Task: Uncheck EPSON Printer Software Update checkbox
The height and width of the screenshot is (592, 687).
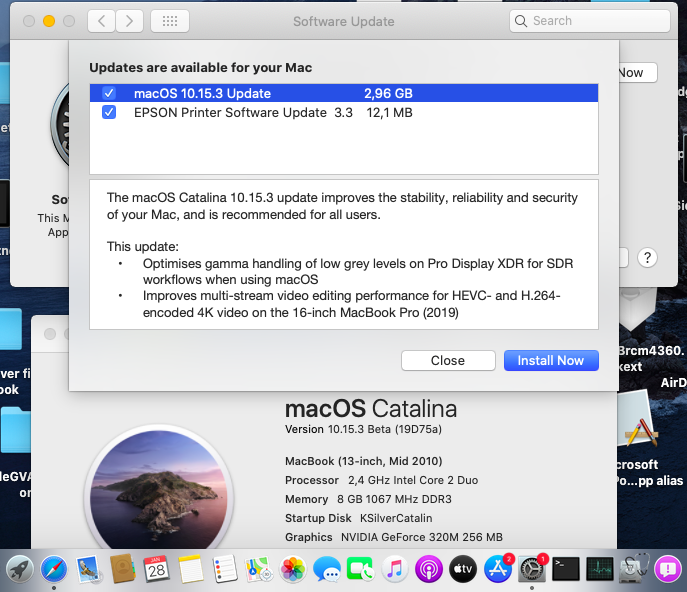Action: click(x=109, y=112)
